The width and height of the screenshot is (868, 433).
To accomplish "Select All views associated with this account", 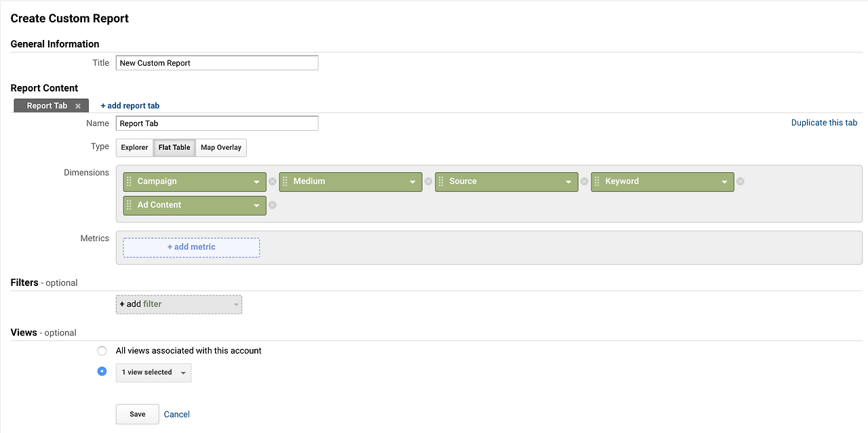I will click(x=102, y=351).
